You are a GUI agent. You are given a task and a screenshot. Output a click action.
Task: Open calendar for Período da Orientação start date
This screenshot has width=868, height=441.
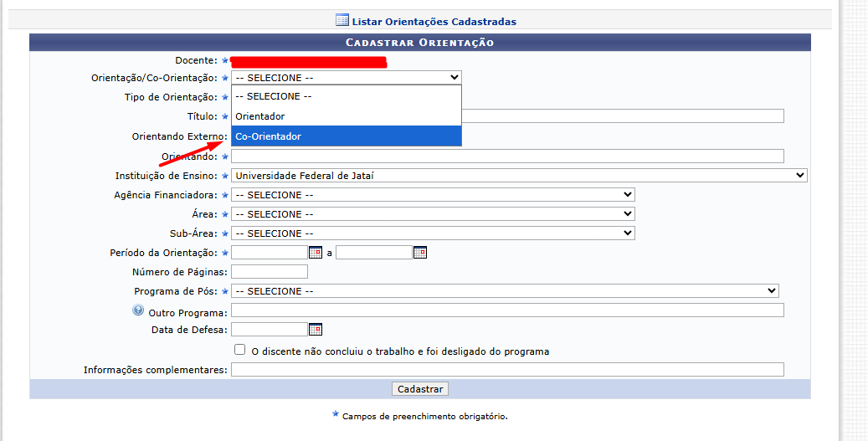pos(316,253)
